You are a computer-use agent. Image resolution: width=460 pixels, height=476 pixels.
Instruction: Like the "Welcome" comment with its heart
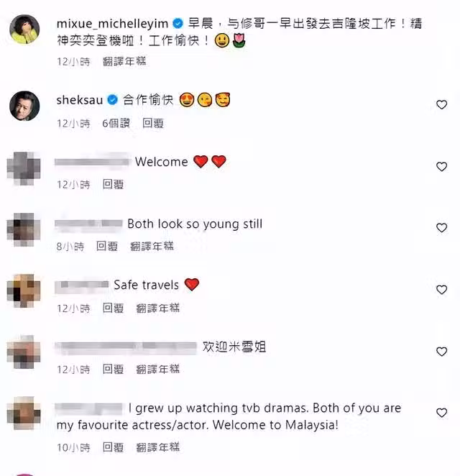pos(441,167)
